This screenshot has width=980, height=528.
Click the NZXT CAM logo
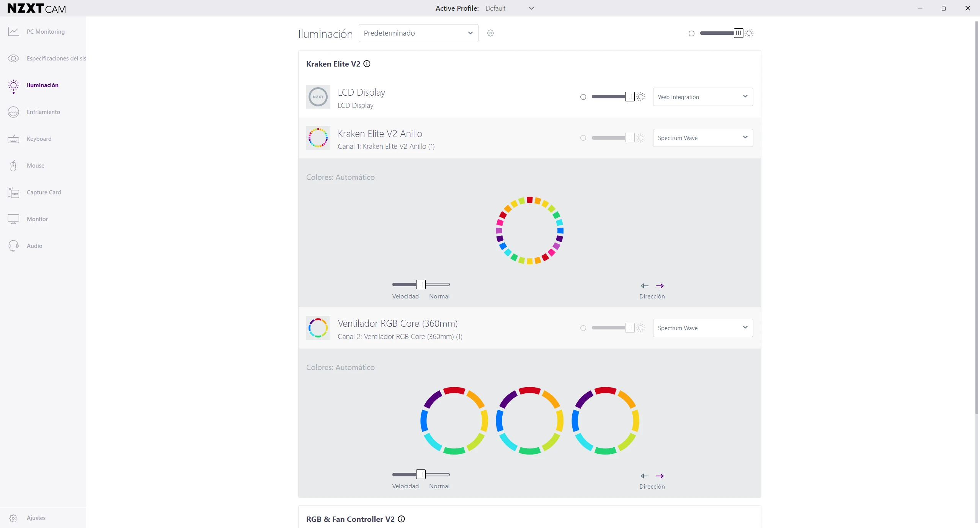(36, 8)
